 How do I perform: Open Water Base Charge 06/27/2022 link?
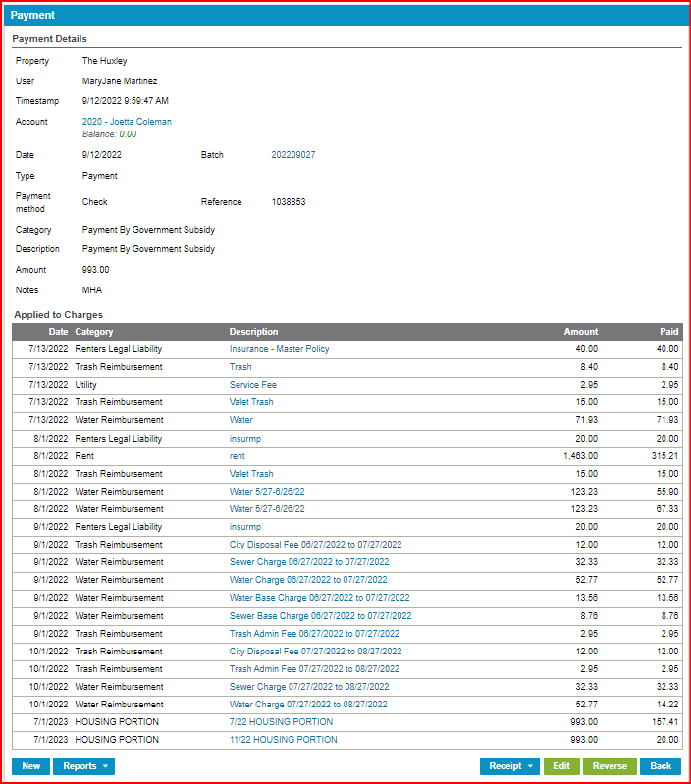tap(320, 598)
